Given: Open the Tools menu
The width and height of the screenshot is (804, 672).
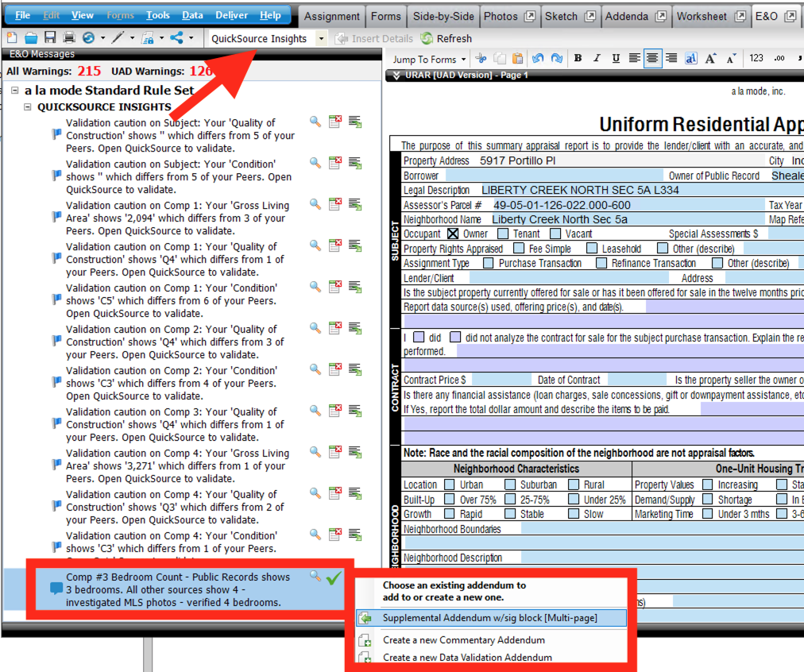Looking at the screenshot, I should point(158,15).
